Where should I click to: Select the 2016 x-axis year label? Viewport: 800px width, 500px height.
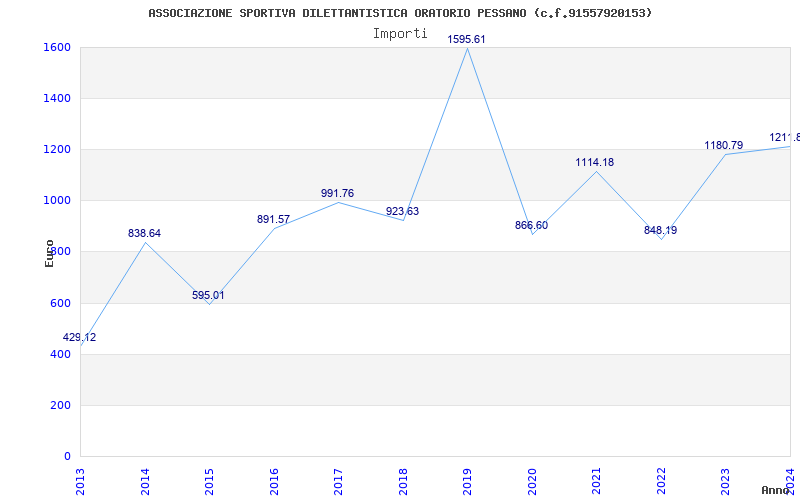pos(274,481)
